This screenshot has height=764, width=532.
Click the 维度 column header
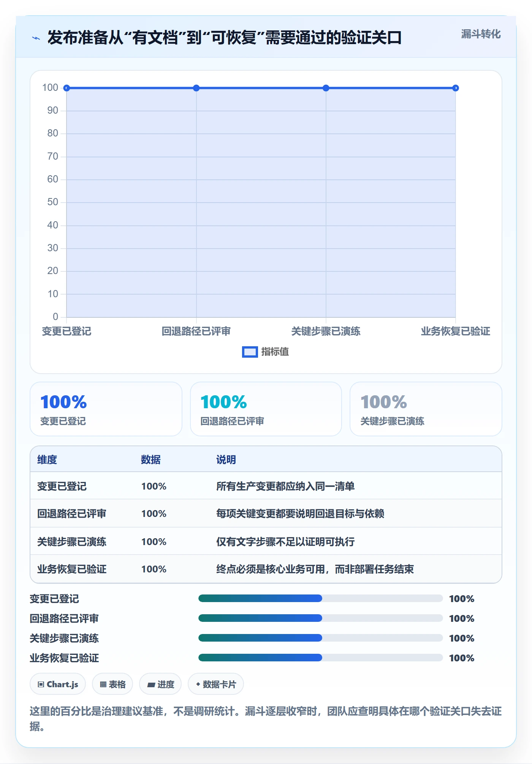pos(47,460)
